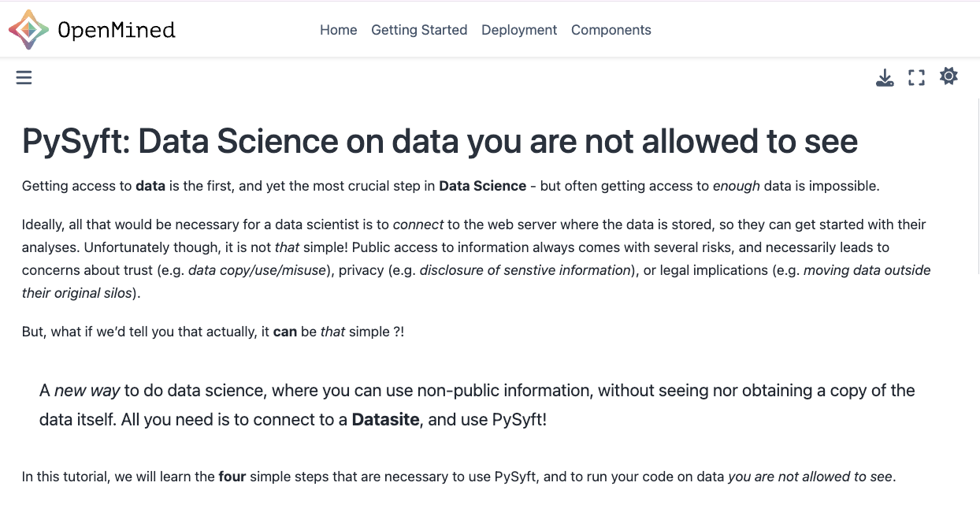Viewport: 980px width, 516px height.
Task: Select the Deployment nav item
Action: click(x=519, y=30)
